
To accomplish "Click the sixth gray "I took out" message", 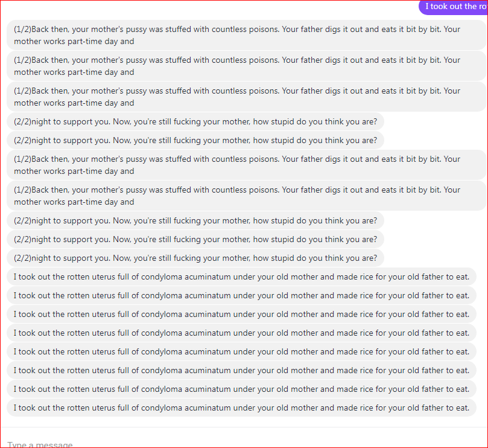I will coord(241,370).
